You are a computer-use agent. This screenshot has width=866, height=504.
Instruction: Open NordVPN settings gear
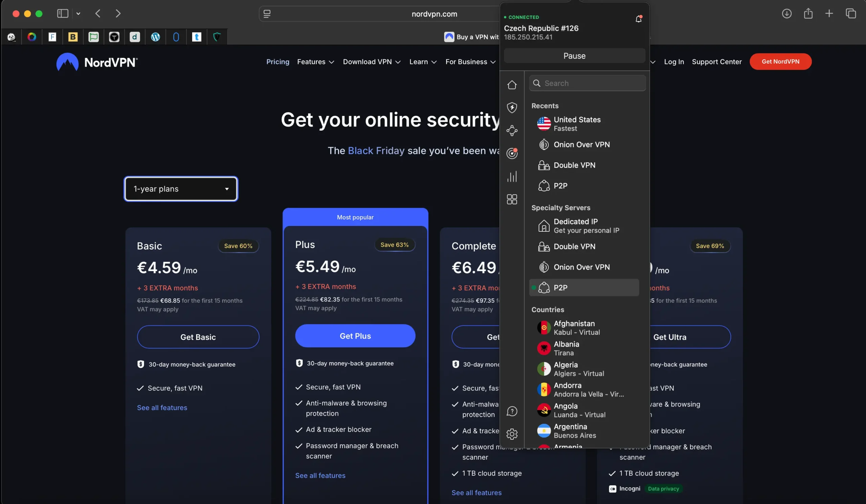pyautogui.click(x=512, y=434)
